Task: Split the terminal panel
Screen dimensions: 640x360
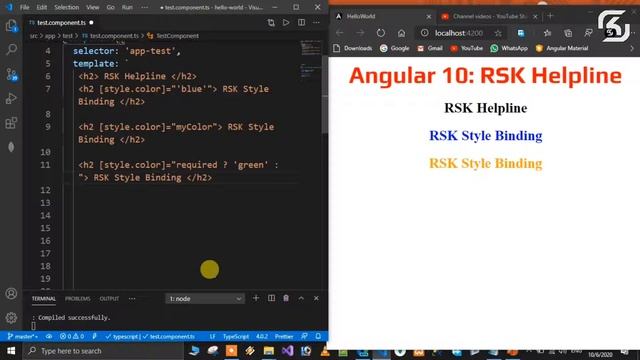Action: coord(271,298)
